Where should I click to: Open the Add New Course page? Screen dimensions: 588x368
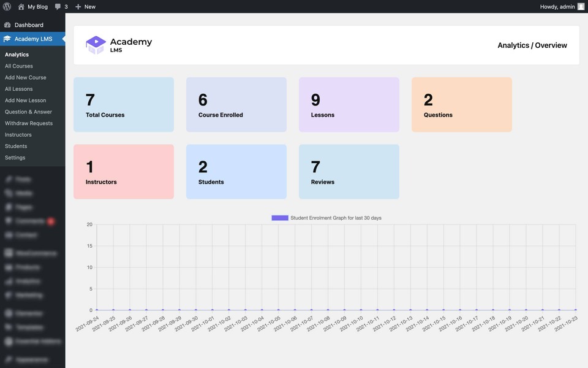click(x=26, y=77)
